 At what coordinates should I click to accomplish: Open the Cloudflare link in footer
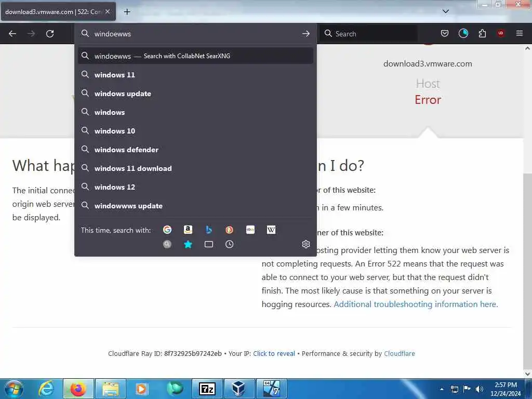pyautogui.click(x=400, y=353)
